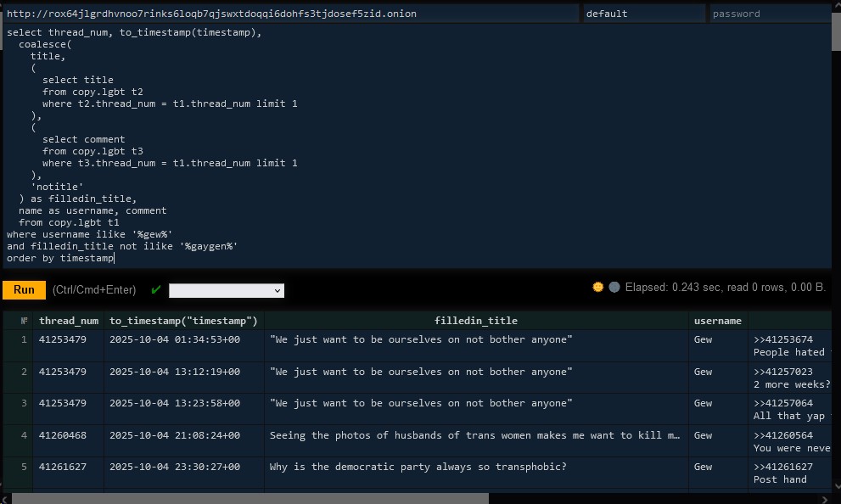
Task: Click comment cell starting '>>41253674'
Action: 792,346
